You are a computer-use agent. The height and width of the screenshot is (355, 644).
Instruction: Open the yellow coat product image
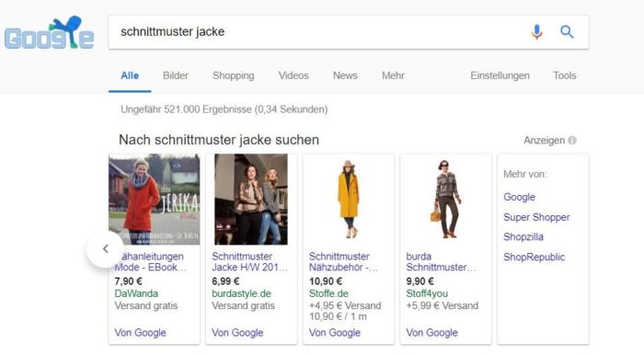(349, 200)
